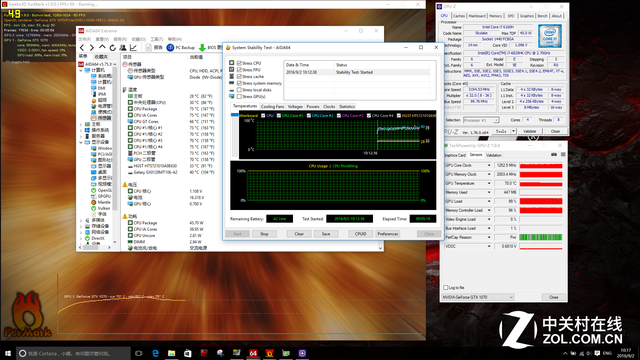The width and height of the screenshot is (640, 360).
Task: Switch to Voltages tab
Action: tap(295, 107)
